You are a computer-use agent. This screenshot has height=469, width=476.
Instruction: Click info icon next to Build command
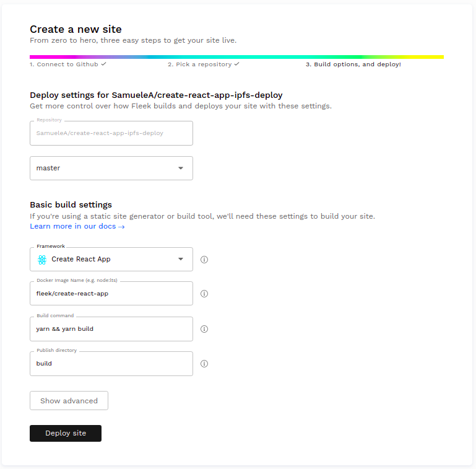point(204,329)
